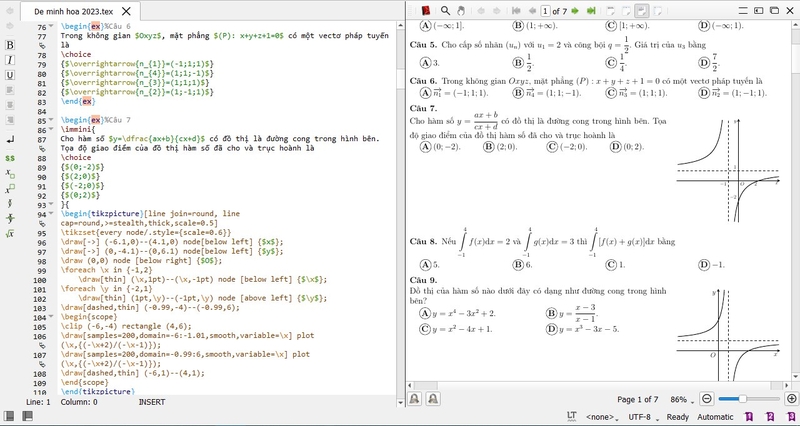Toggle the highlighted continuous page view mode
This screenshot has height=426, width=800.
642,10
